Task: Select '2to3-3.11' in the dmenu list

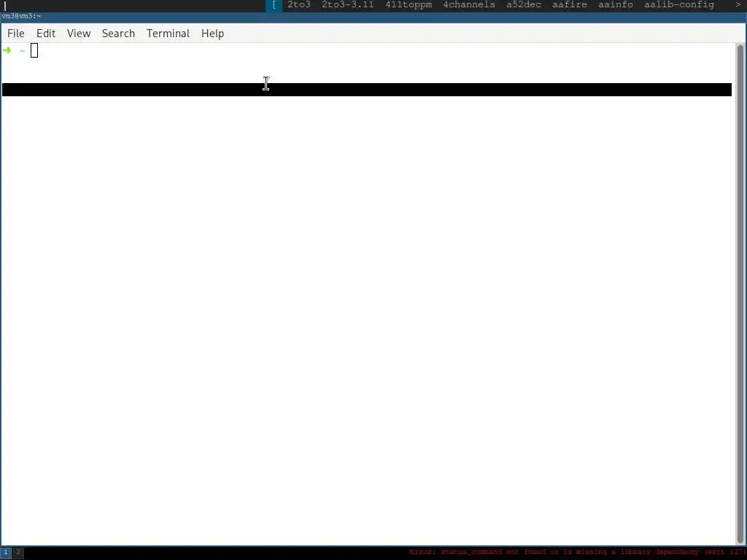Action: click(x=347, y=5)
